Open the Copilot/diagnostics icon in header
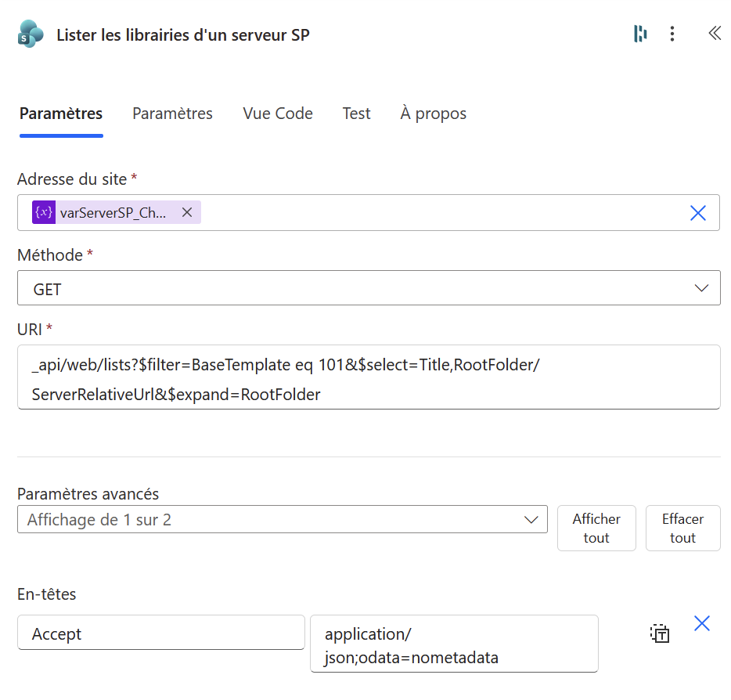This screenshot has width=731, height=700. click(640, 34)
